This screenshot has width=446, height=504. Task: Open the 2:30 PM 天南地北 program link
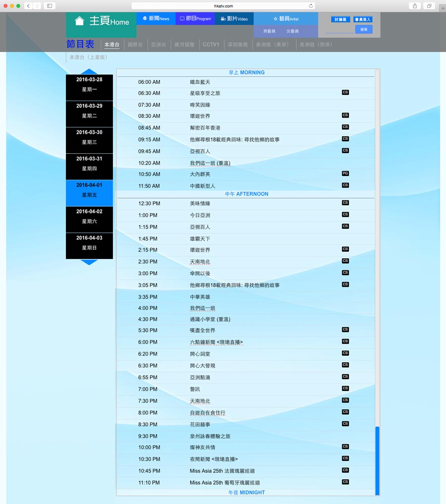tap(200, 262)
